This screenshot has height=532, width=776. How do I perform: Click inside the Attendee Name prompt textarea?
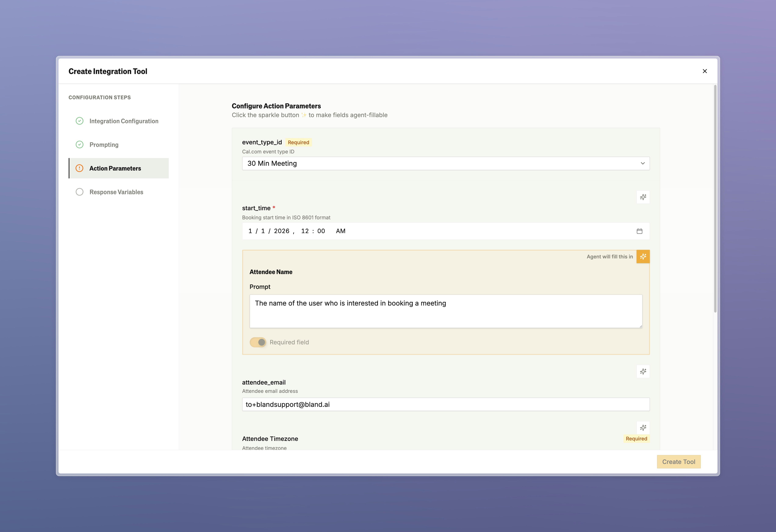tap(445, 311)
